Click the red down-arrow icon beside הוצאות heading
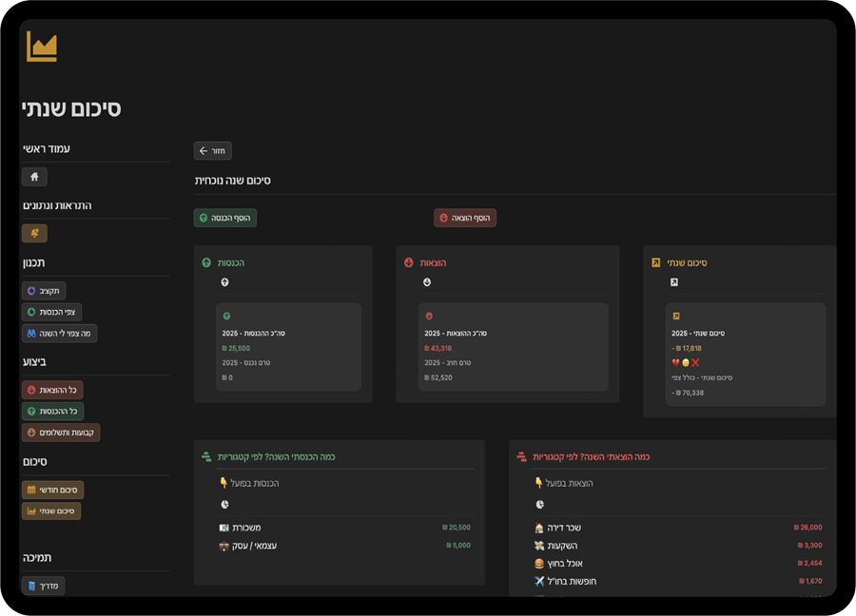This screenshot has height=616, width=856. (x=409, y=262)
